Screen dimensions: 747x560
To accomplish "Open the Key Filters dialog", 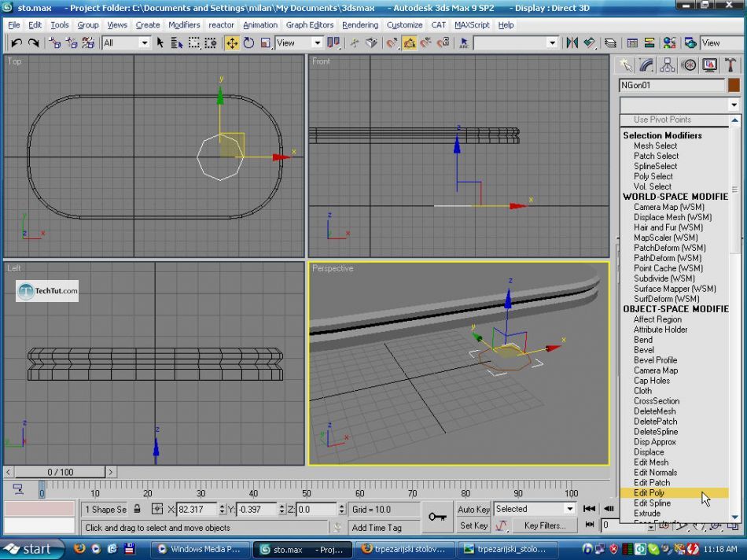I will (x=545, y=525).
